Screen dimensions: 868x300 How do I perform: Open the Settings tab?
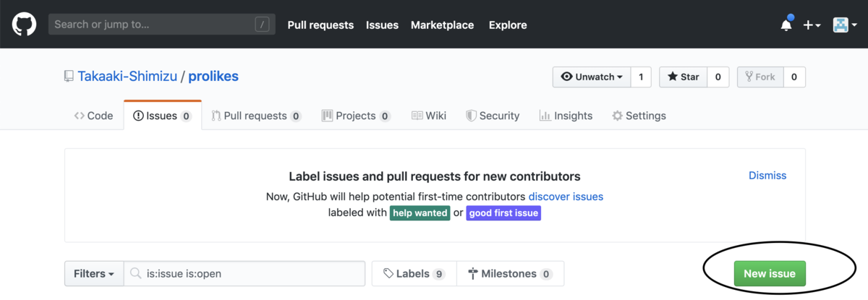coord(639,116)
